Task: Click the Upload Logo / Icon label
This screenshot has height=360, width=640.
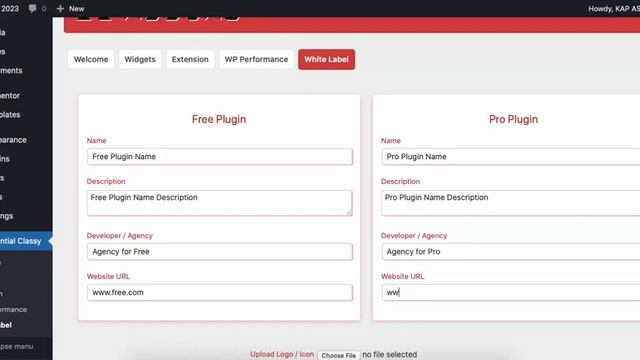Action: (282, 354)
